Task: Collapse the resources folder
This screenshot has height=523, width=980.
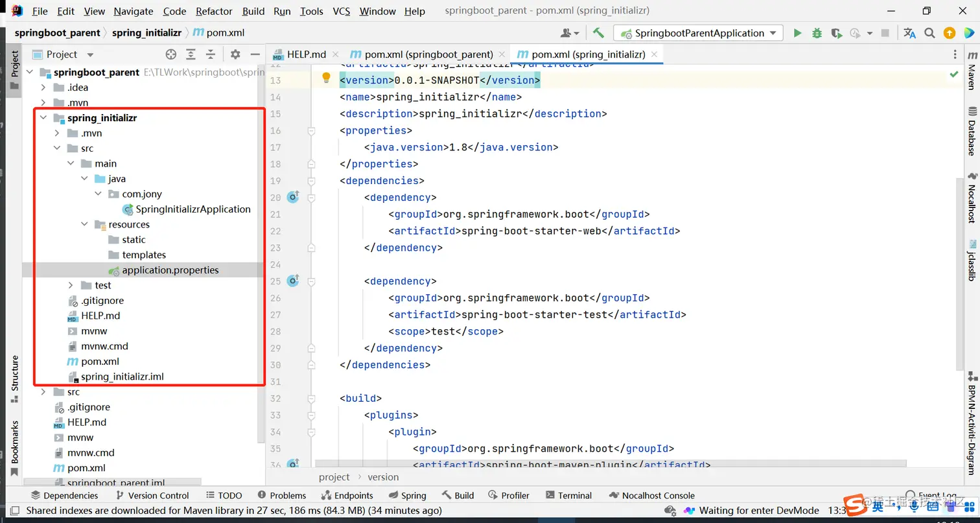Action: (x=84, y=224)
